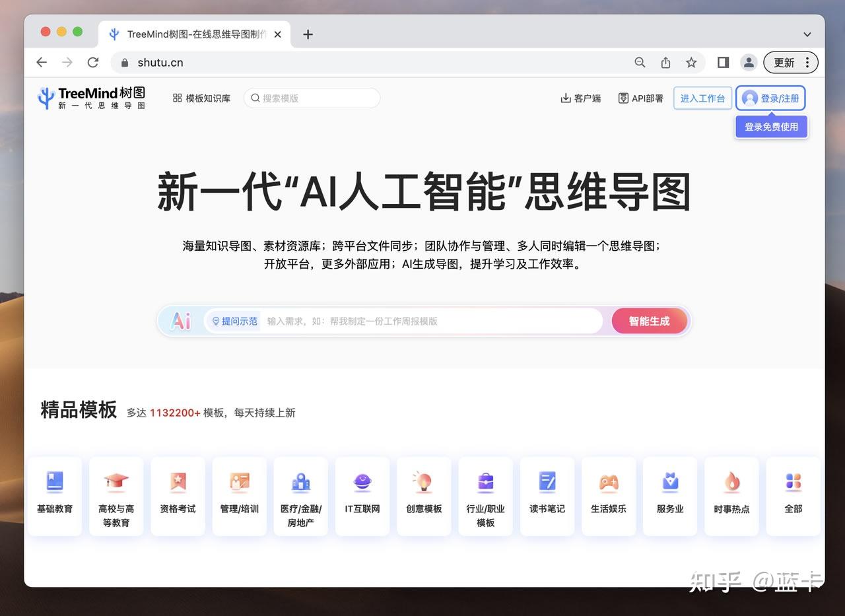845x616 pixels.
Task: Click the TreeMind树图 logo
Action: [91, 97]
